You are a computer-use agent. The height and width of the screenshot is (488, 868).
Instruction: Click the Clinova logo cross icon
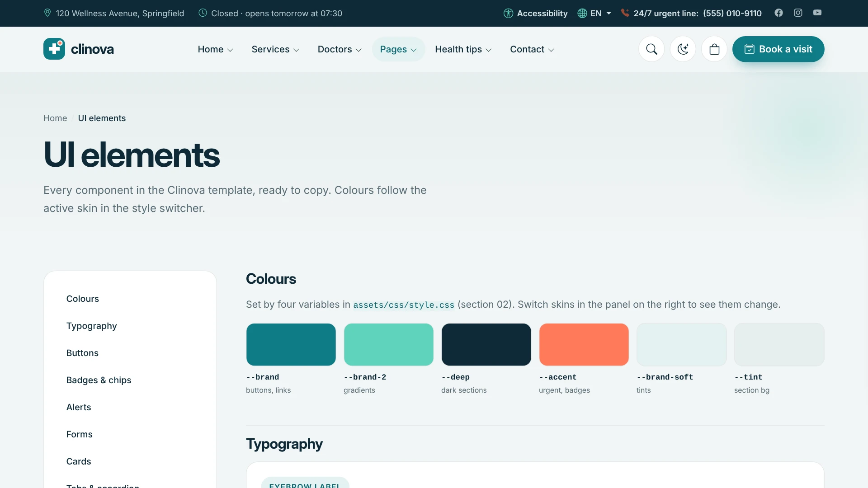(x=54, y=49)
